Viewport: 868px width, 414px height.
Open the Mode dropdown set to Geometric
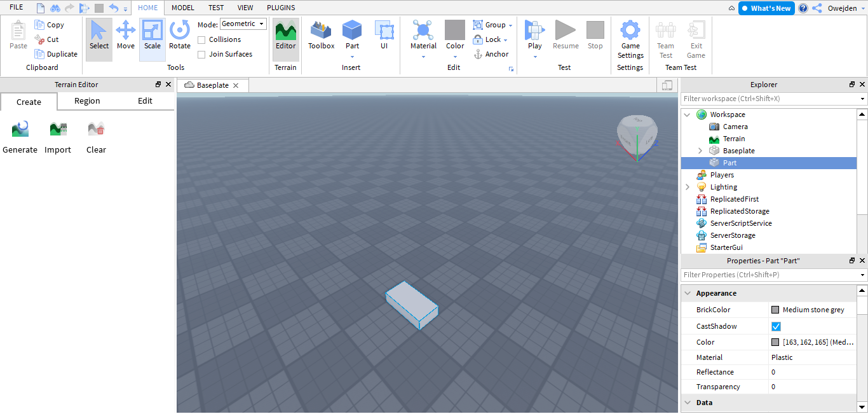243,24
